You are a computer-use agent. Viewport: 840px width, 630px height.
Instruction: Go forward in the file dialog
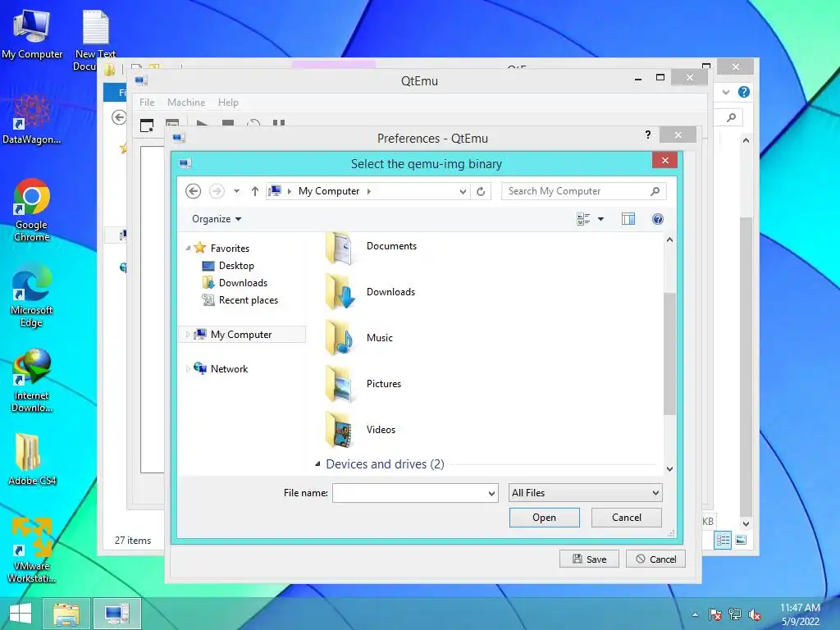point(217,191)
